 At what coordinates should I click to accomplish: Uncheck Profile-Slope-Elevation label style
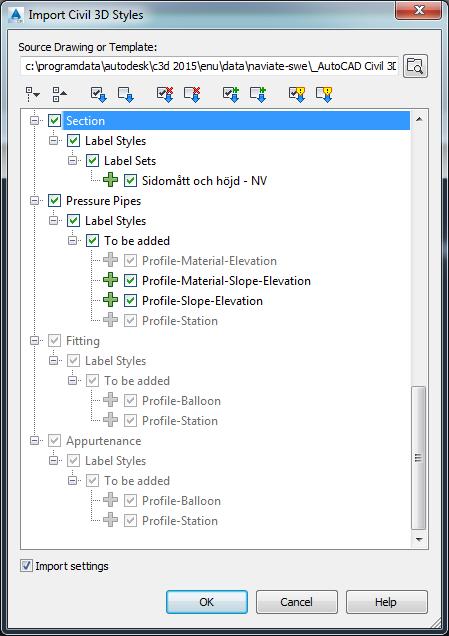[130, 301]
